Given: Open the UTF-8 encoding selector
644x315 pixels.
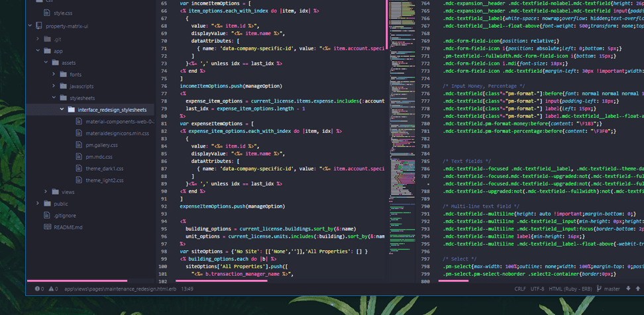Looking at the screenshot, I should click(x=537, y=289).
